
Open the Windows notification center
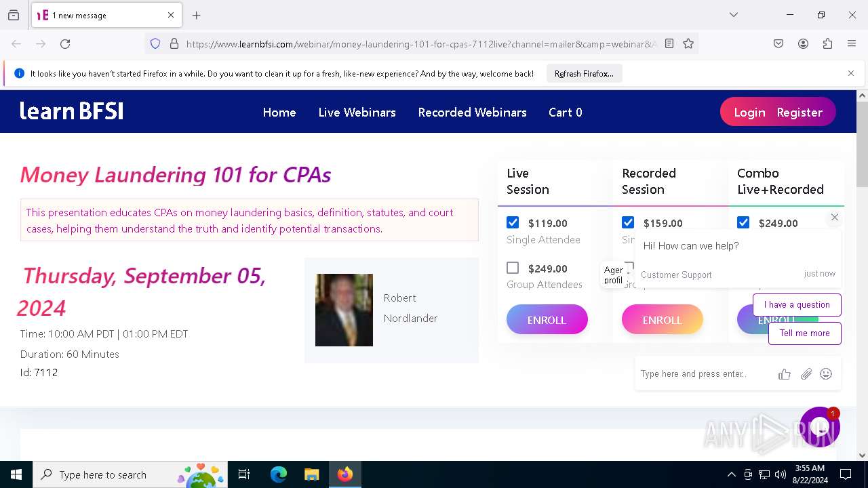846,474
